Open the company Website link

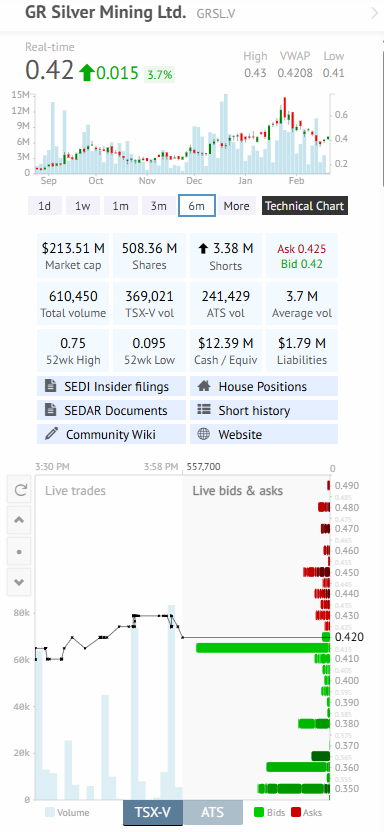pyautogui.click(x=264, y=435)
